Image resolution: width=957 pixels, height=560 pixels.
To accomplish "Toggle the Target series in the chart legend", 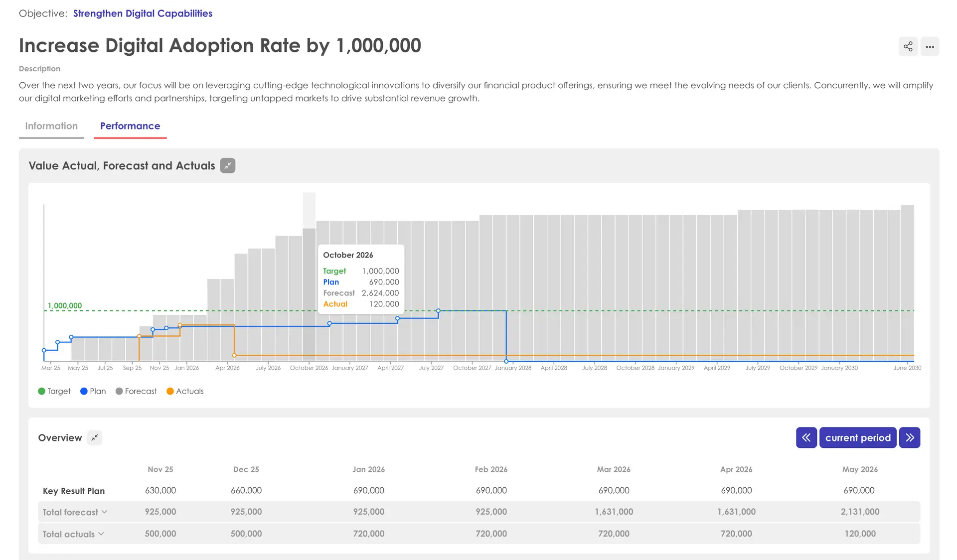I will [x=54, y=391].
